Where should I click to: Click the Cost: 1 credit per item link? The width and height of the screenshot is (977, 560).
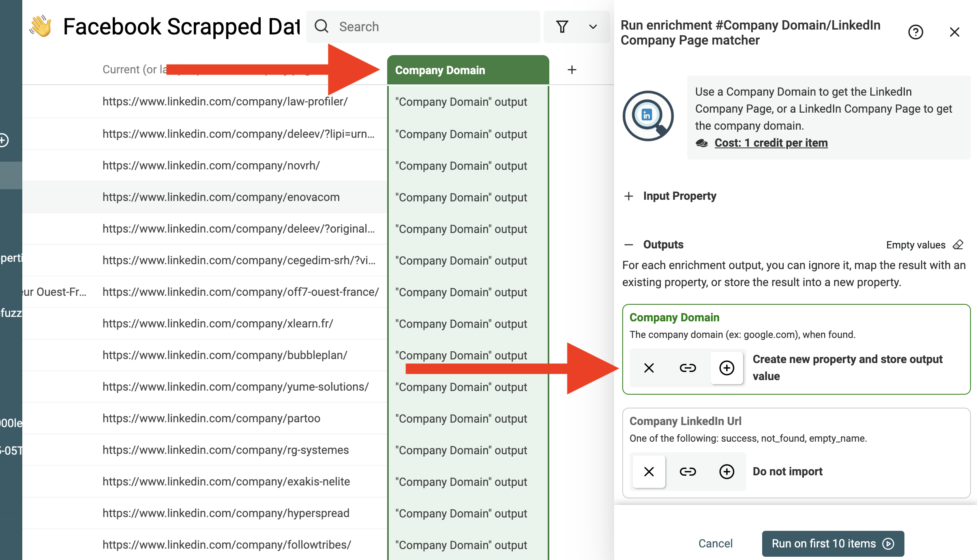(771, 142)
